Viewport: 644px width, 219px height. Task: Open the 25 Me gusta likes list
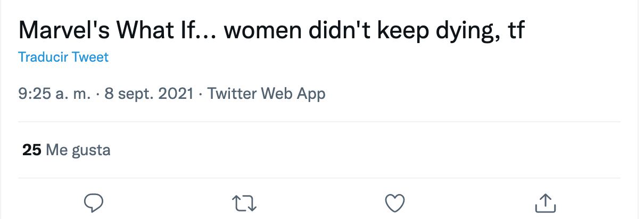(66, 150)
